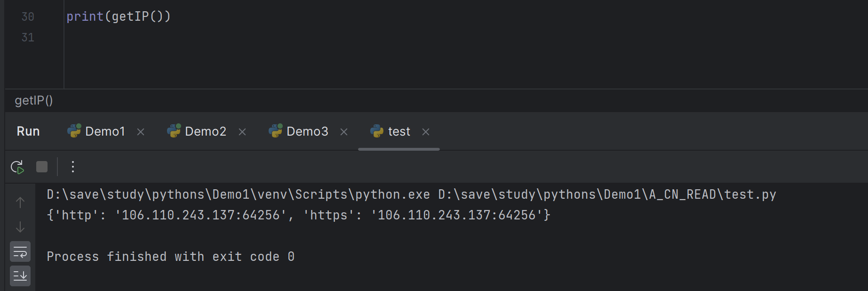The width and height of the screenshot is (868, 291).
Task: Switch to the Demo2 run tab
Action: tap(205, 131)
